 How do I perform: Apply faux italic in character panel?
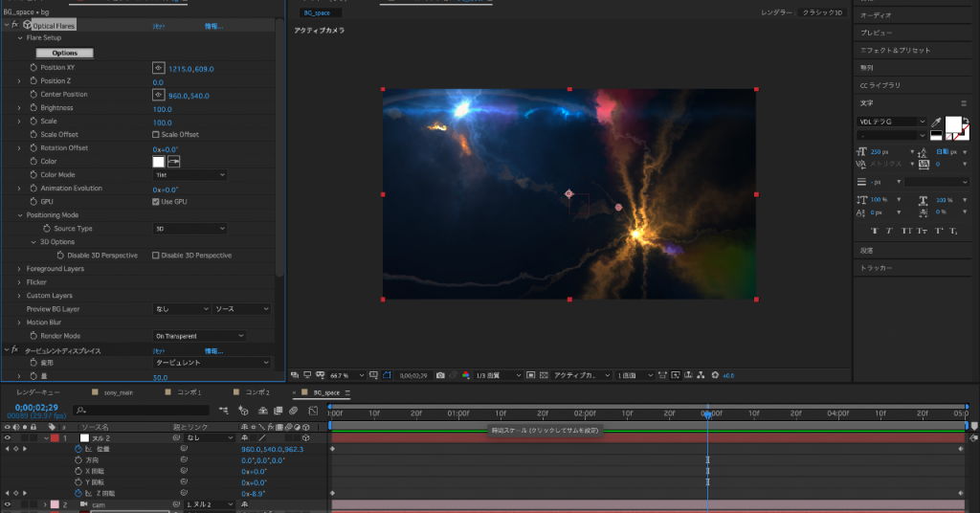click(x=889, y=231)
